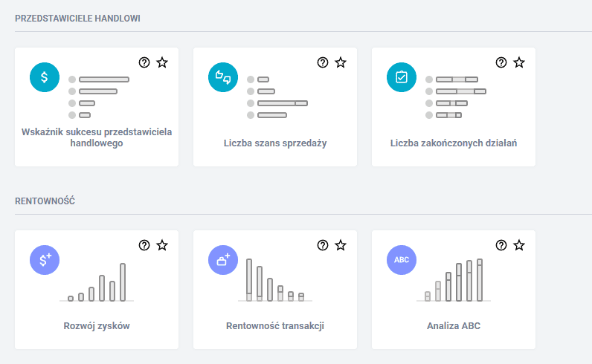Star the Analiza ABC card
592x364 pixels.
click(x=520, y=245)
